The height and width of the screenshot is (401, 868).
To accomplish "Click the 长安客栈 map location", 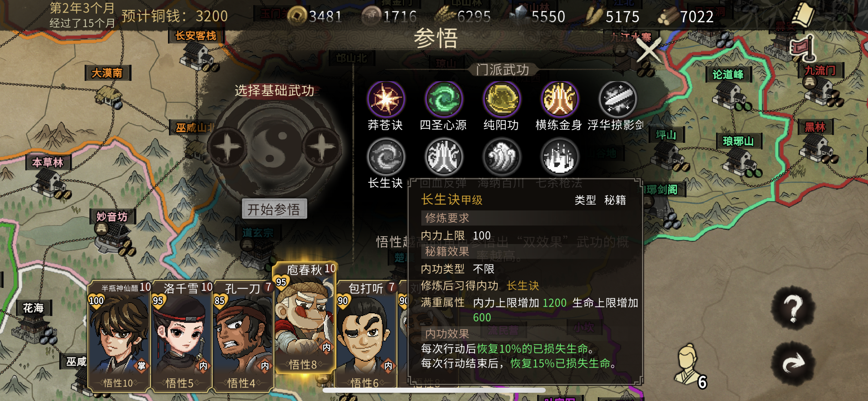I will click(196, 36).
